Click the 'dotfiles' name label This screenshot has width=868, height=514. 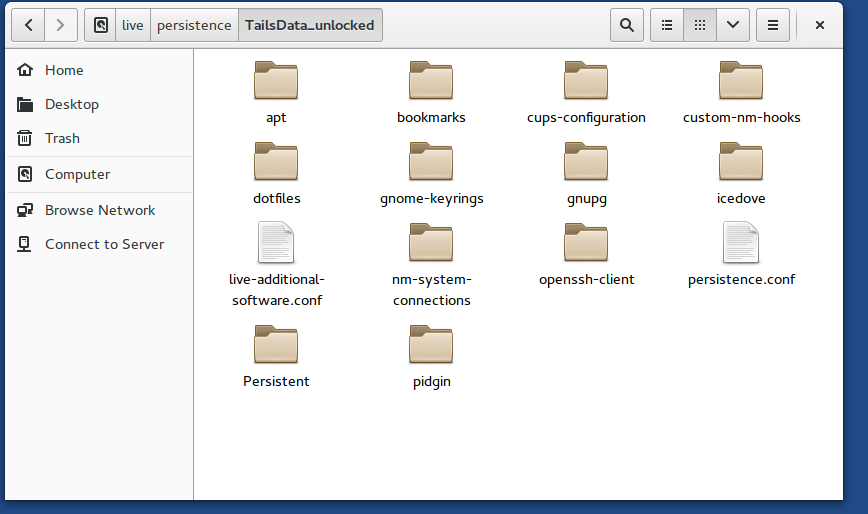point(277,198)
